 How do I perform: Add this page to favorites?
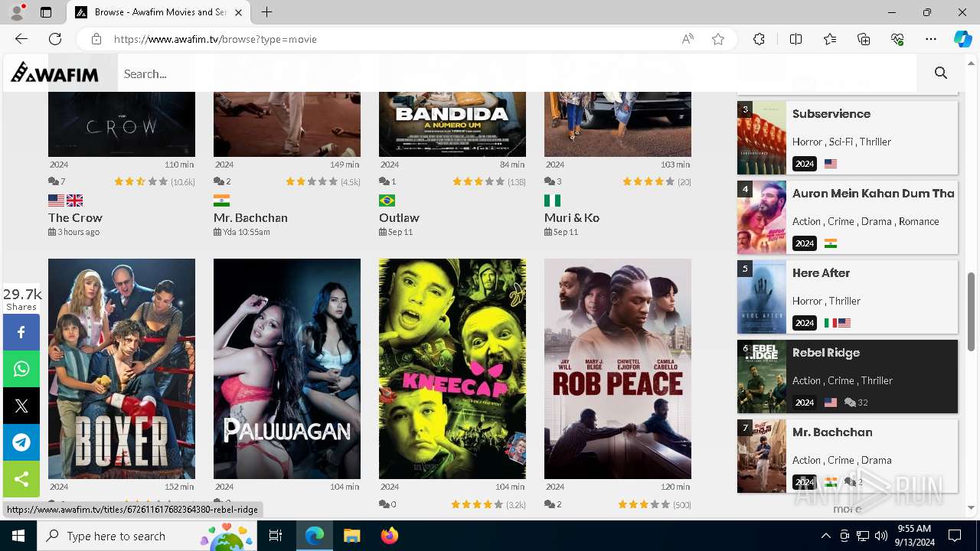(x=718, y=39)
